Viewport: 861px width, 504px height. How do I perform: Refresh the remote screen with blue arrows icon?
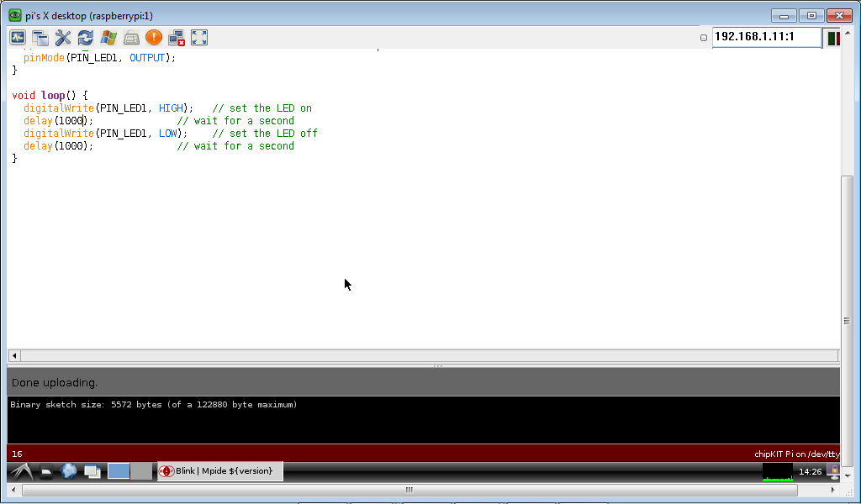tap(86, 37)
